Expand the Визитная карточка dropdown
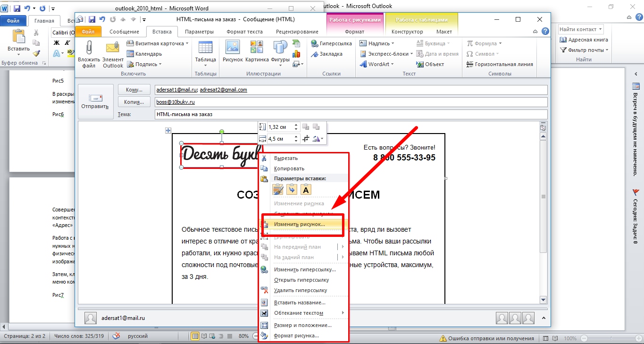 click(x=187, y=43)
